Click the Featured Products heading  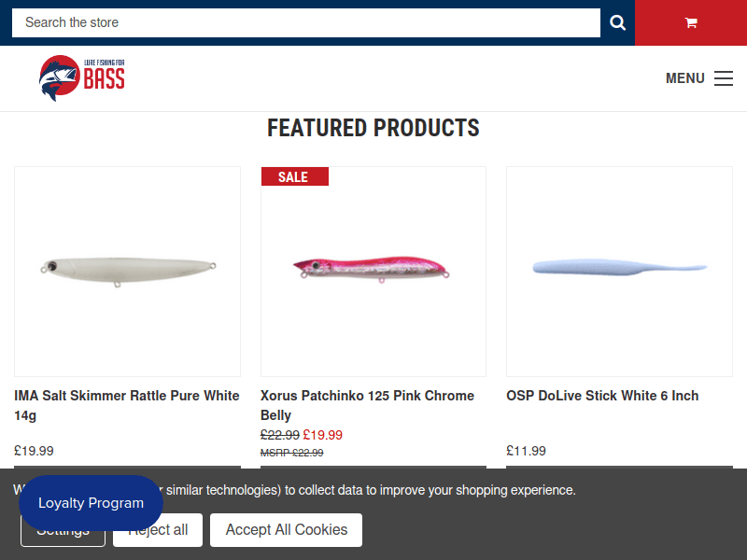coord(373,128)
